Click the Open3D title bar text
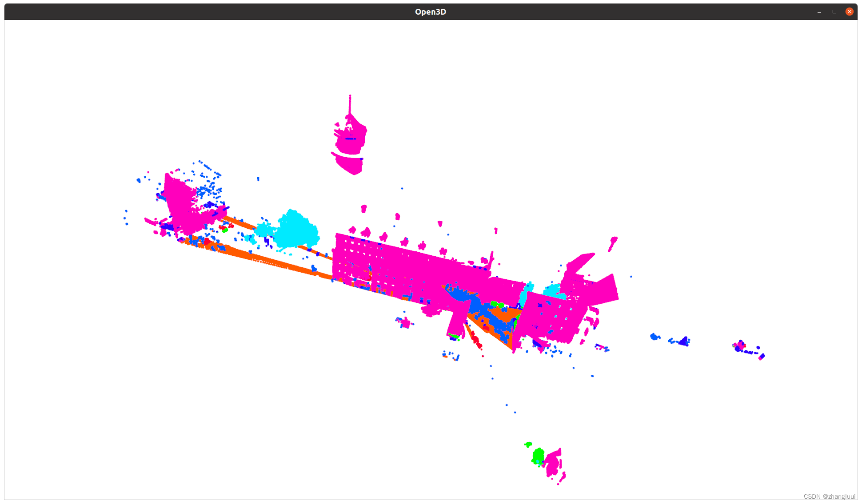Image resolution: width=862 pixels, height=504 pixels. [430, 12]
